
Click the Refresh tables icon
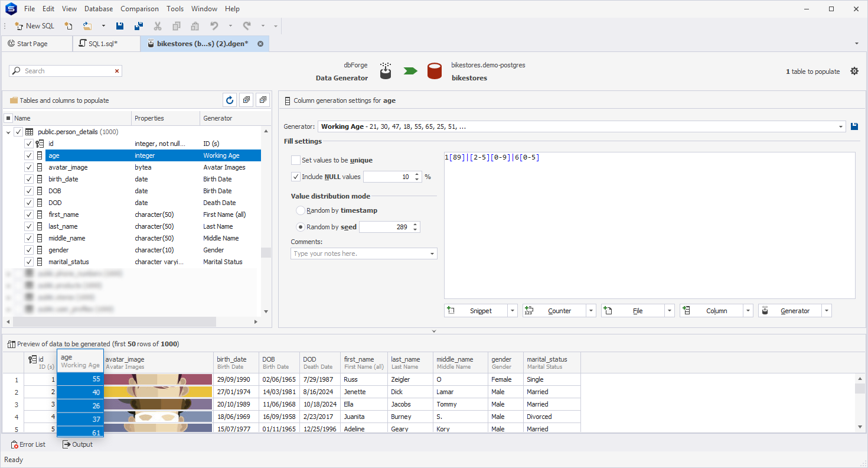tap(230, 100)
